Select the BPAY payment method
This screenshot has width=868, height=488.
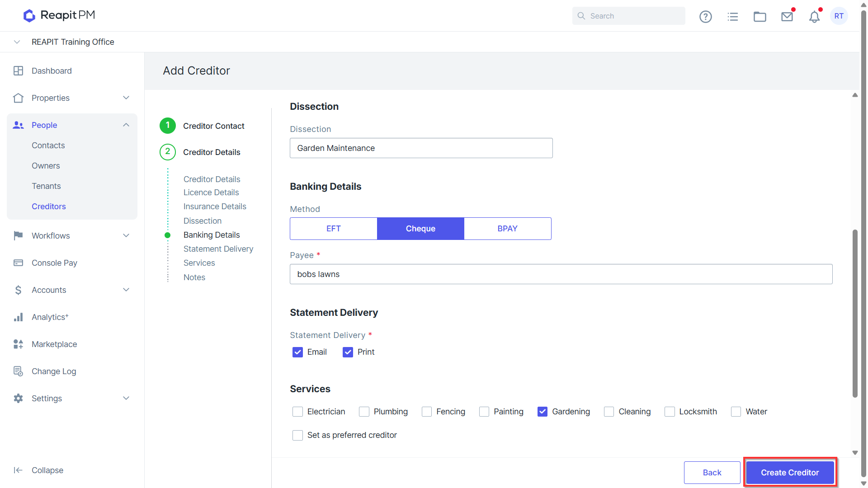[x=508, y=229]
